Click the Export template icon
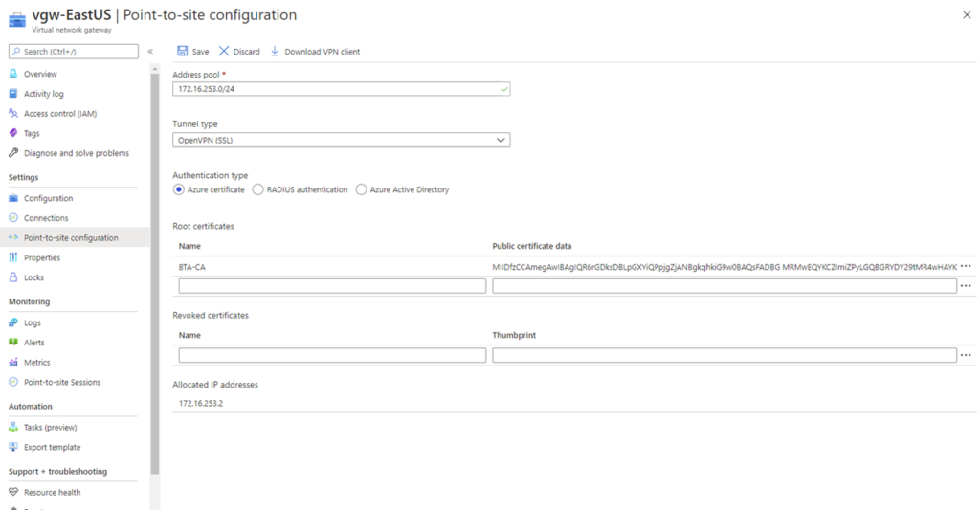The image size is (980, 510). pyautogui.click(x=13, y=447)
